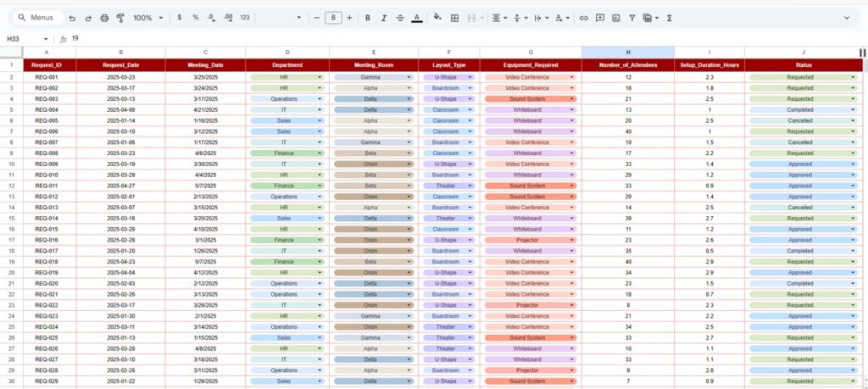Open REQ-011 Layout_Type dropdown showing Theater
This screenshot has width=868, height=389.
pyautogui.click(x=470, y=186)
